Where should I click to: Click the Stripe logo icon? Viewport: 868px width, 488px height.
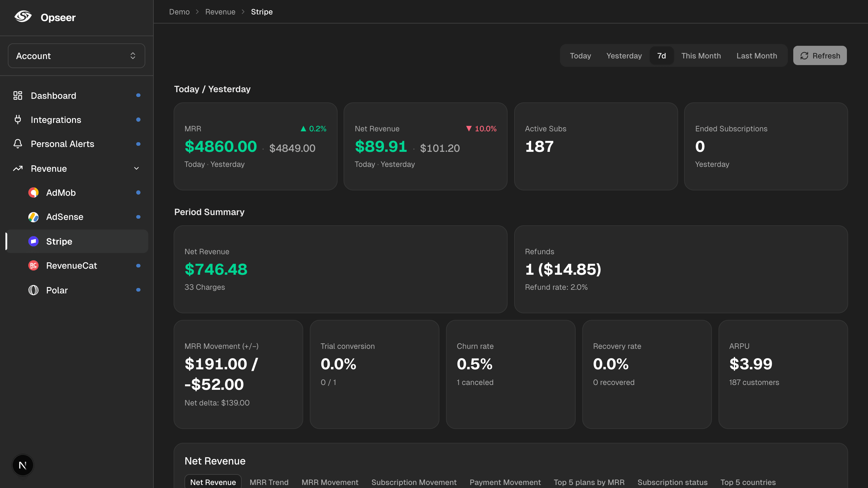[x=33, y=241]
